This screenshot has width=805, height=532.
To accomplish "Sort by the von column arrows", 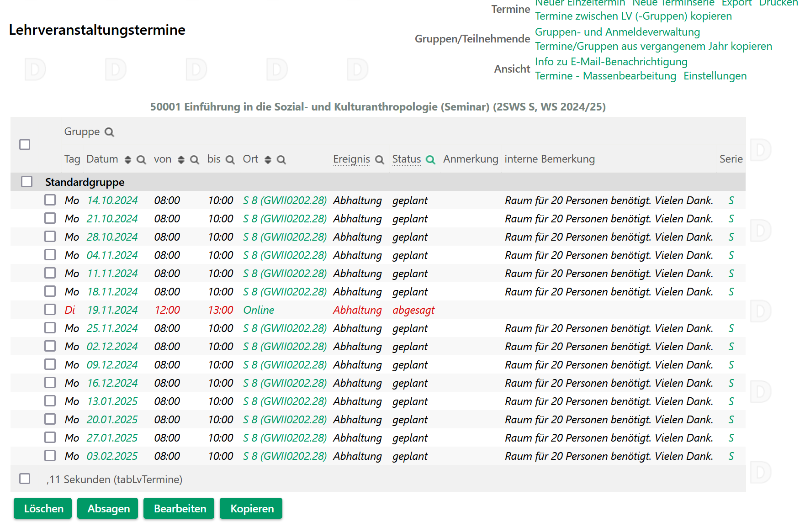I will [x=181, y=159].
